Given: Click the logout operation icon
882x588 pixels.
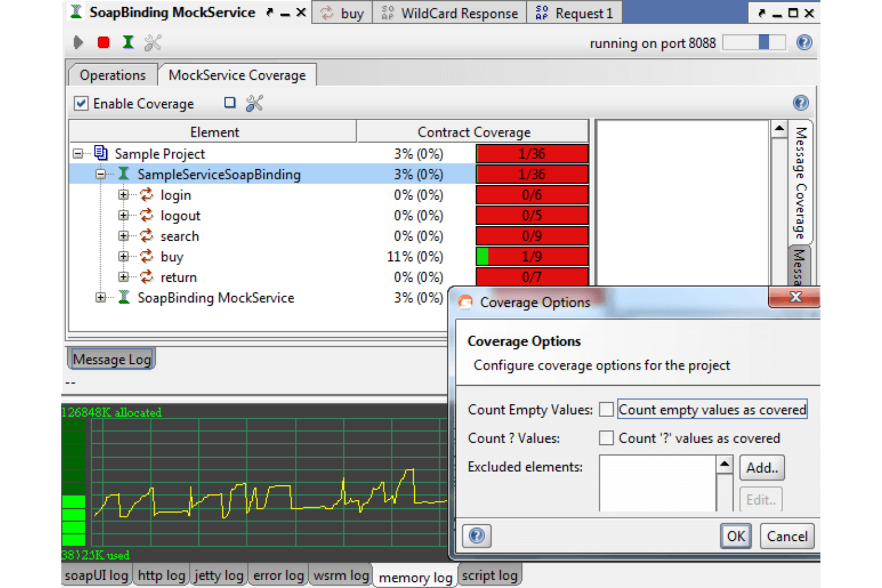Looking at the screenshot, I should (x=147, y=215).
